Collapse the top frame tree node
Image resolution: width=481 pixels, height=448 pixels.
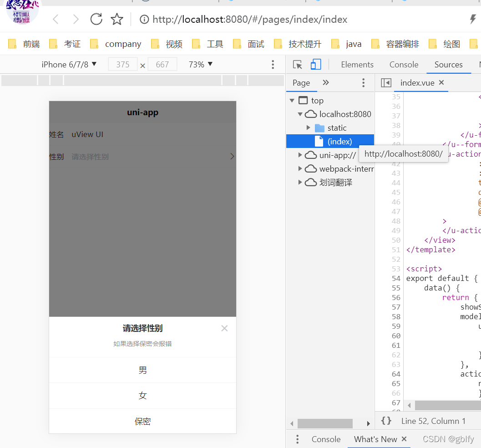[292, 100]
